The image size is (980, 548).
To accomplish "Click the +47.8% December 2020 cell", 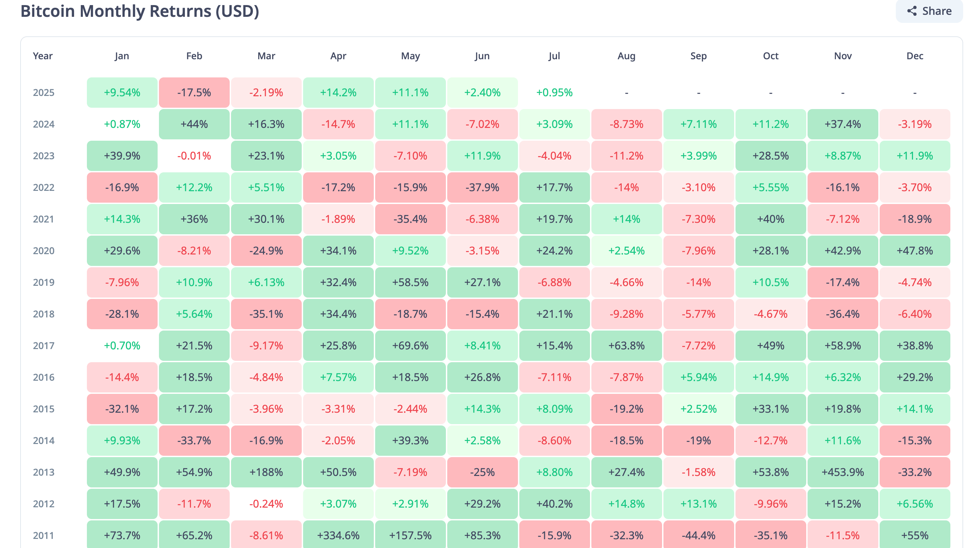I will tap(915, 251).
